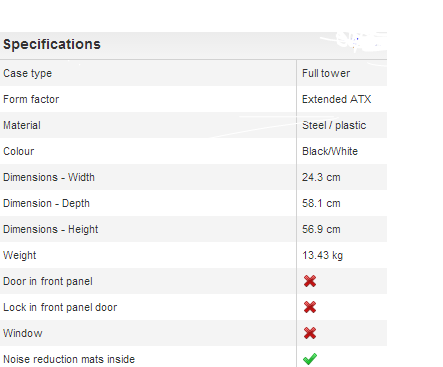Click the Form factor label

tap(31, 99)
